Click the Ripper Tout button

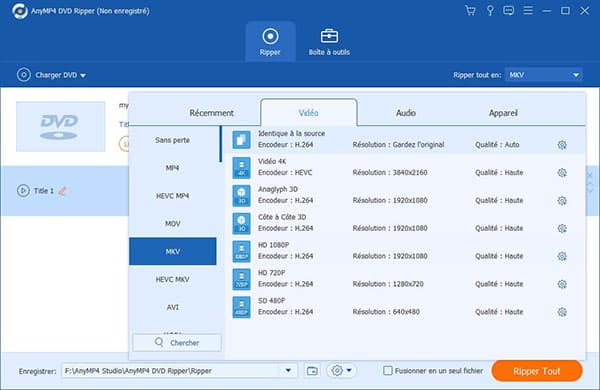(537, 371)
